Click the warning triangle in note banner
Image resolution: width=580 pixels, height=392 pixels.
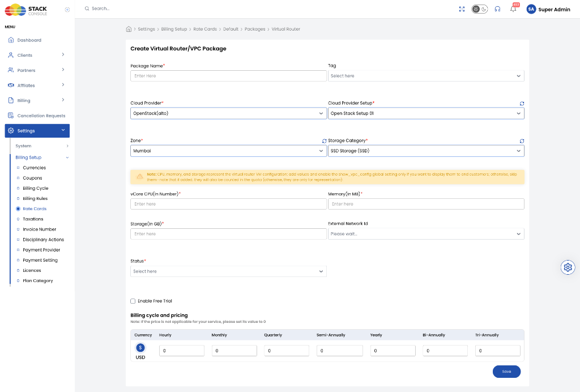[140, 176]
